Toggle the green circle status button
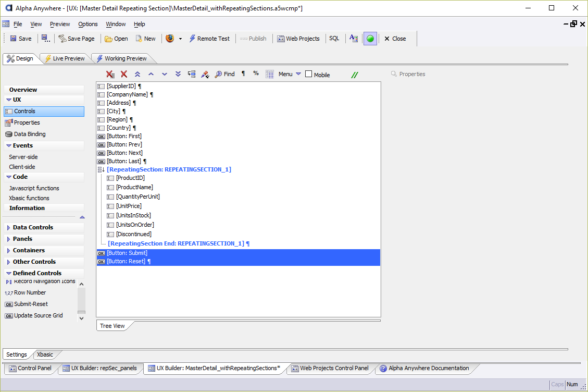Screen dimensions: 588x392 click(x=370, y=39)
